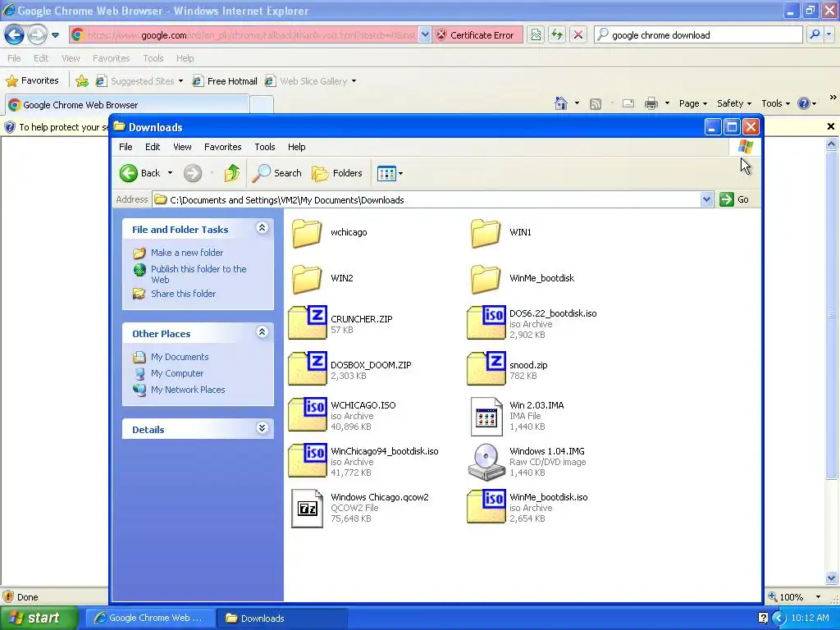Click Make a new folder link
This screenshot has width=840, height=630.
coord(187,253)
